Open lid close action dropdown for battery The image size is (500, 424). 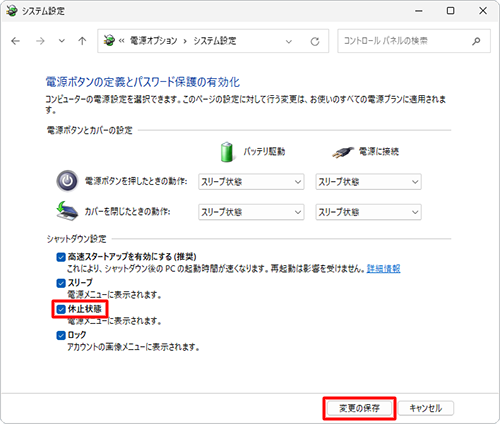point(251,212)
